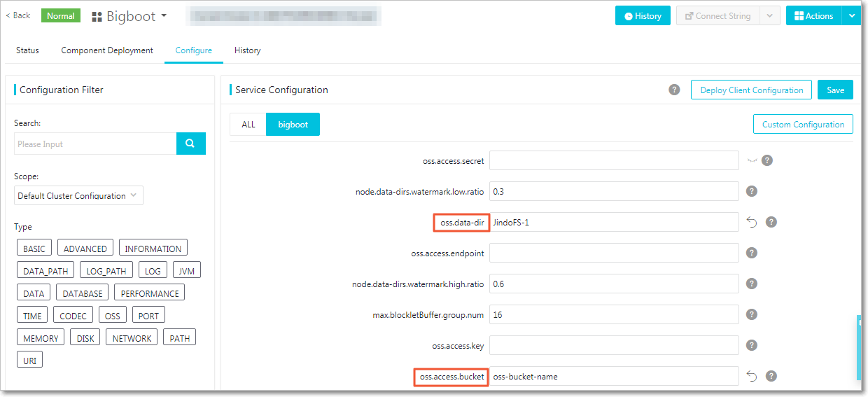The image size is (868, 397).
Task: Toggle the DISK type filter
Action: pyautogui.click(x=85, y=338)
